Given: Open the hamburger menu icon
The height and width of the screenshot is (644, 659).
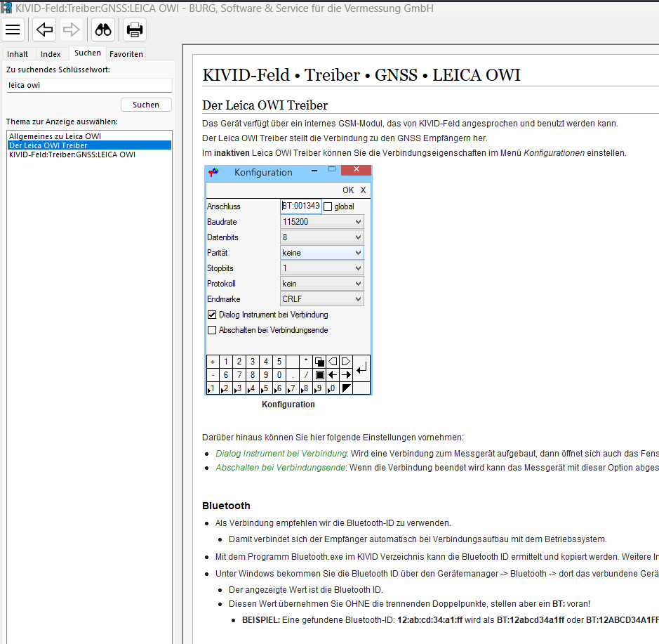Looking at the screenshot, I should (x=13, y=29).
